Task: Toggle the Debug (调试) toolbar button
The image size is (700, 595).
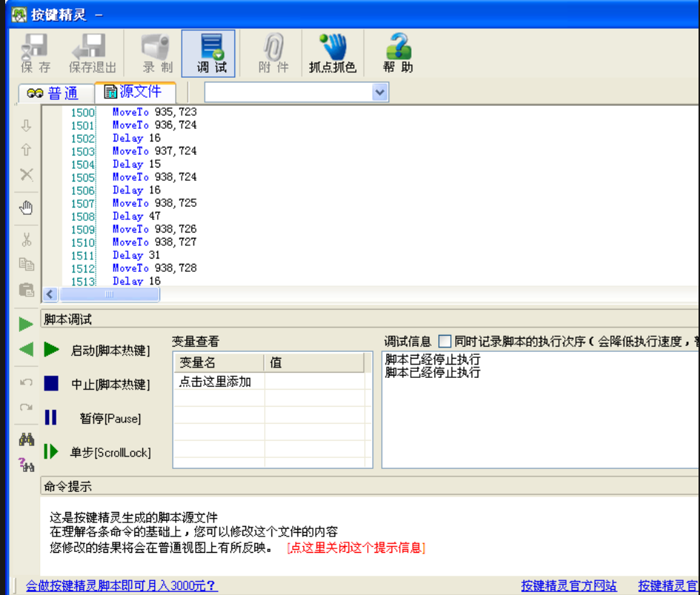Action: click(208, 53)
